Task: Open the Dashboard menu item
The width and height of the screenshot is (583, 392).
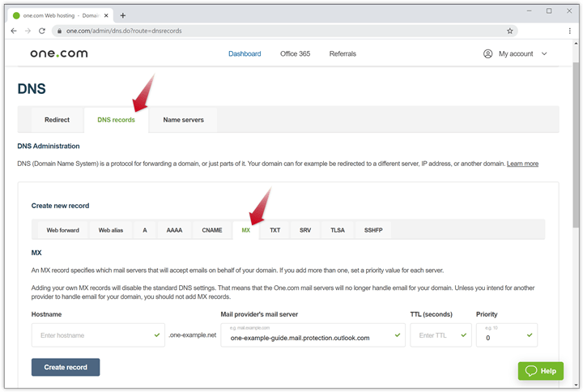Action: 245,54
